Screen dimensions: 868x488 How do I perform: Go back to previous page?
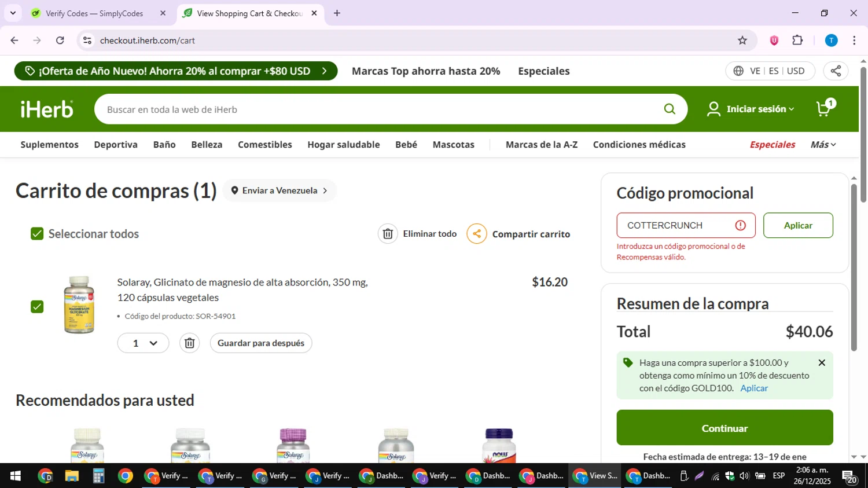pyautogui.click(x=14, y=40)
